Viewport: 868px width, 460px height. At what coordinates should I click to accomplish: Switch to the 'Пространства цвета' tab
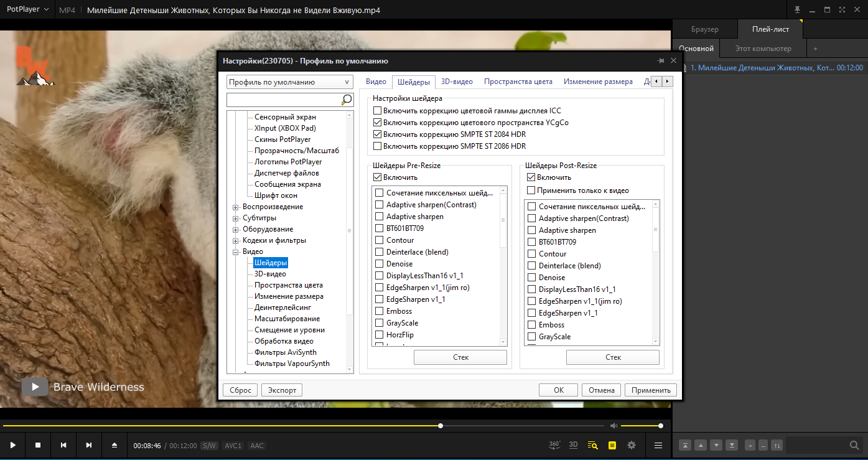pyautogui.click(x=518, y=82)
